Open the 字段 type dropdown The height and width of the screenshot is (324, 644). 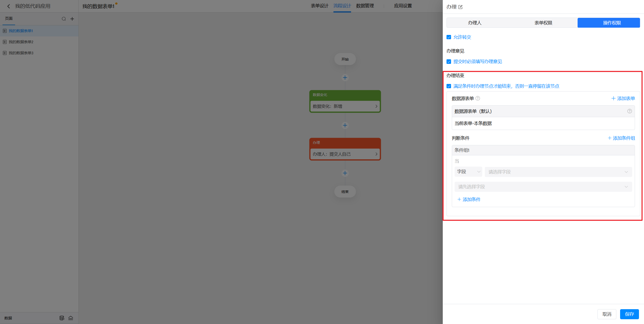[468, 172]
